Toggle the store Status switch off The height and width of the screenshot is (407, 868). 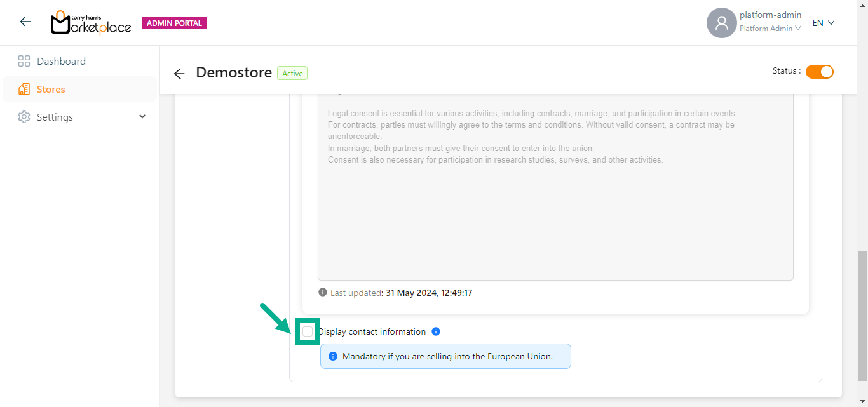[819, 72]
